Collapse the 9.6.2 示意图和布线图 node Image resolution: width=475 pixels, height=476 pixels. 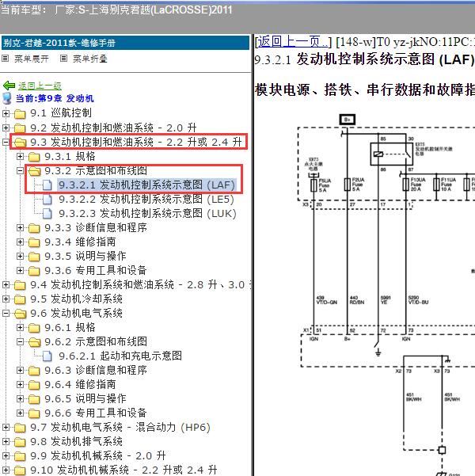pos(20,342)
